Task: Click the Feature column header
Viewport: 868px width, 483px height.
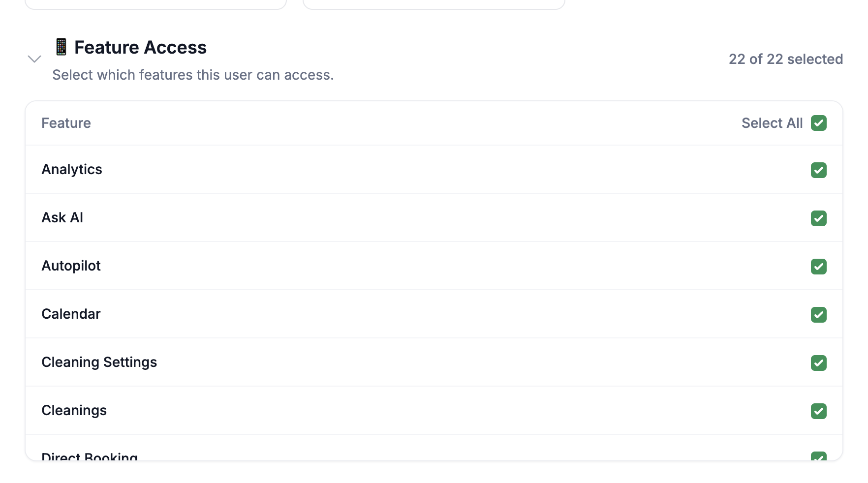Action: (x=66, y=123)
